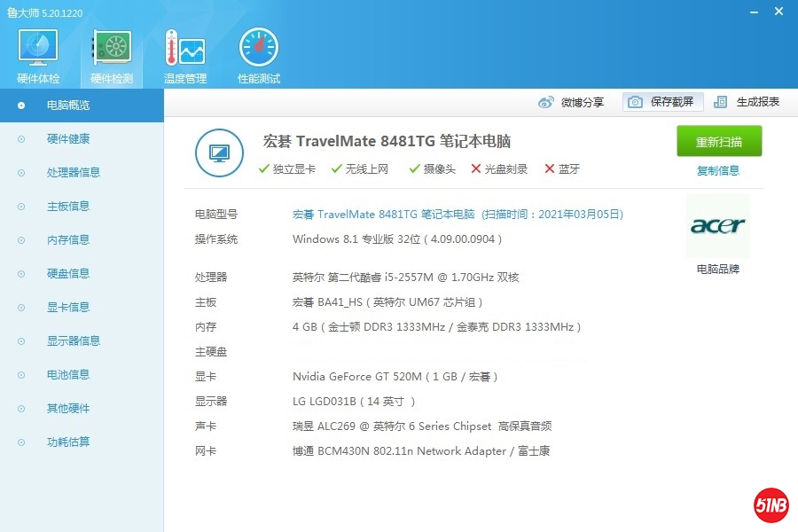
Task: Click the 保存截屏 camera icon
Action: click(635, 102)
